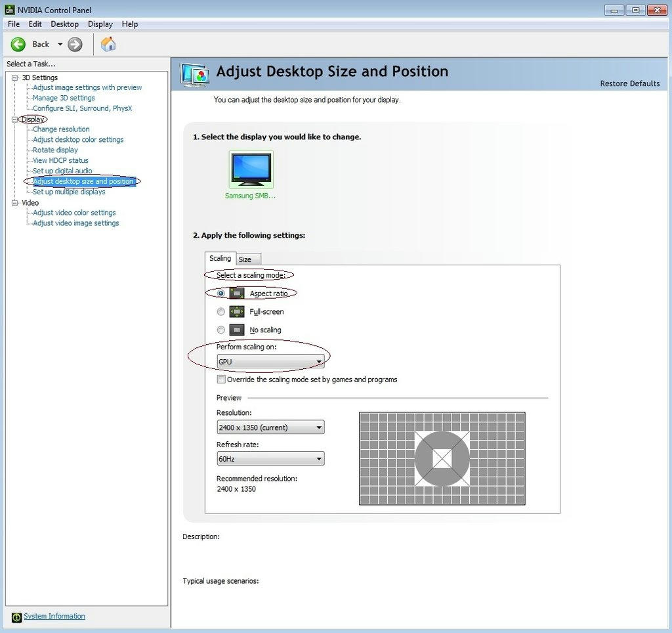Enable override scaling mode set by games checkbox
Image resolution: width=672 pixels, height=633 pixels.
point(222,380)
